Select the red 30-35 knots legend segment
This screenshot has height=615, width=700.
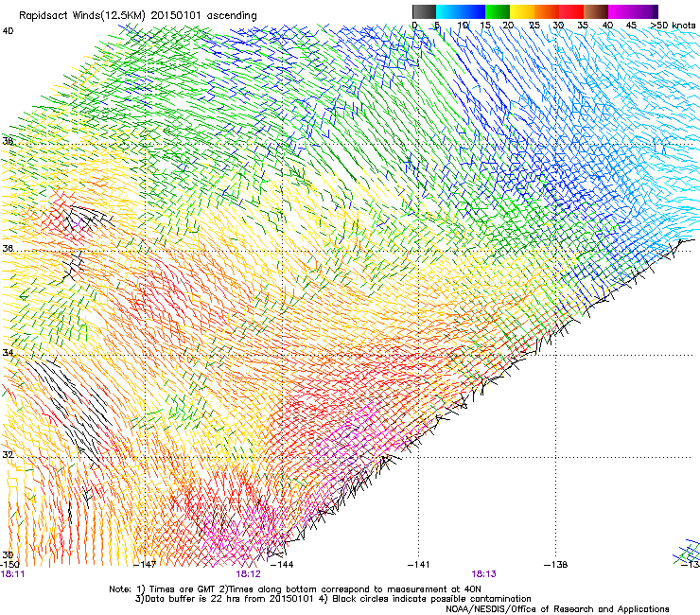coord(571,11)
